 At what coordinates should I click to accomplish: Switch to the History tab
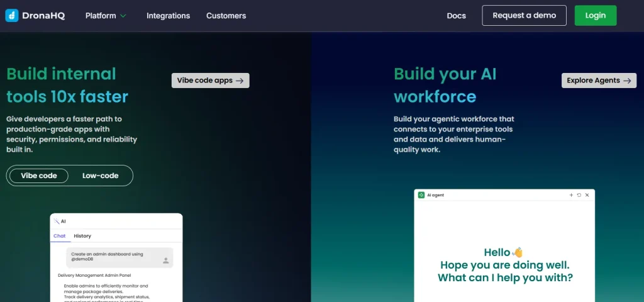[82, 236]
